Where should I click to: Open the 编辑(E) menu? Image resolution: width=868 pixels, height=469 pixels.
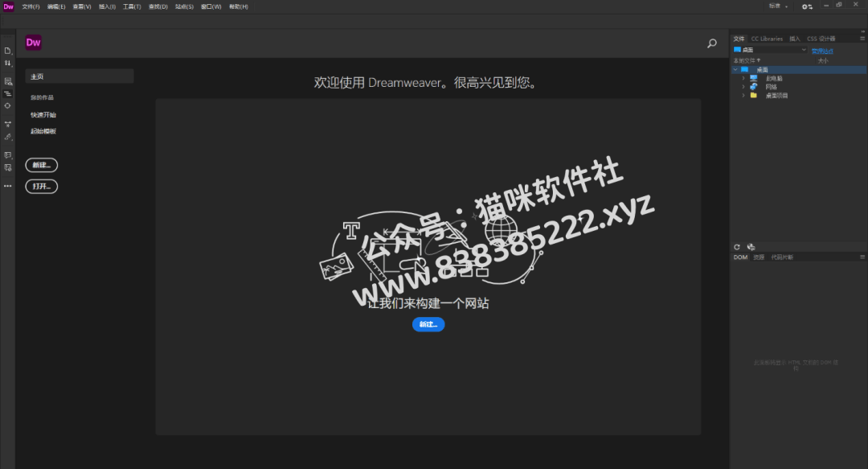pyautogui.click(x=56, y=6)
